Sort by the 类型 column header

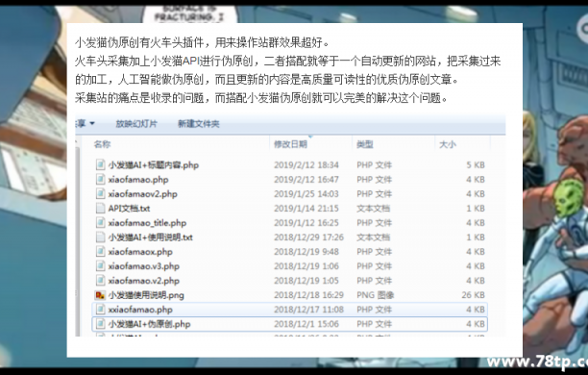tap(364, 144)
